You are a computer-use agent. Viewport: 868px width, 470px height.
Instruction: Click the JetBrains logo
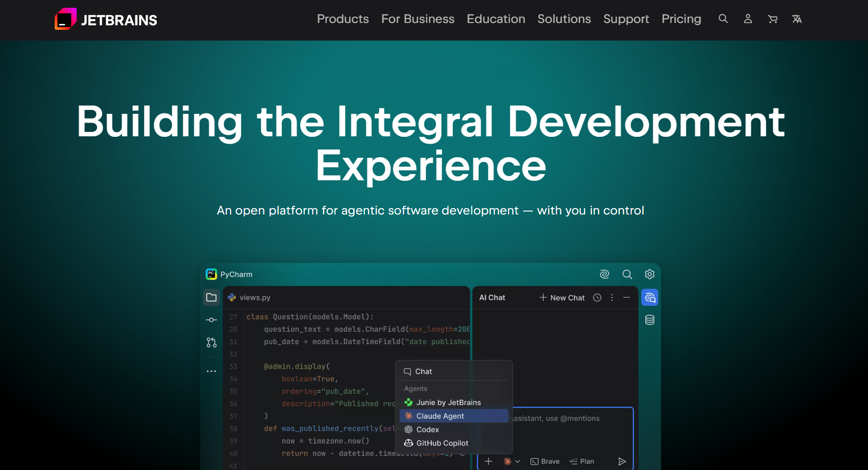[106, 19]
